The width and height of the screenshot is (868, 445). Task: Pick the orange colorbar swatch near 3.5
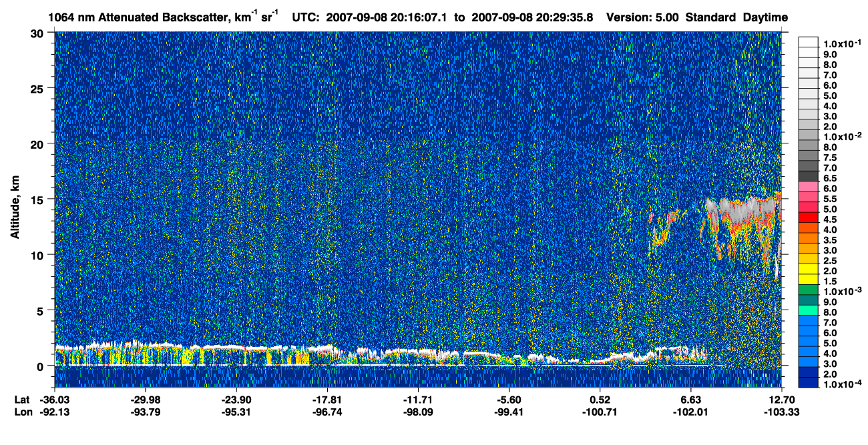(x=808, y=238)
